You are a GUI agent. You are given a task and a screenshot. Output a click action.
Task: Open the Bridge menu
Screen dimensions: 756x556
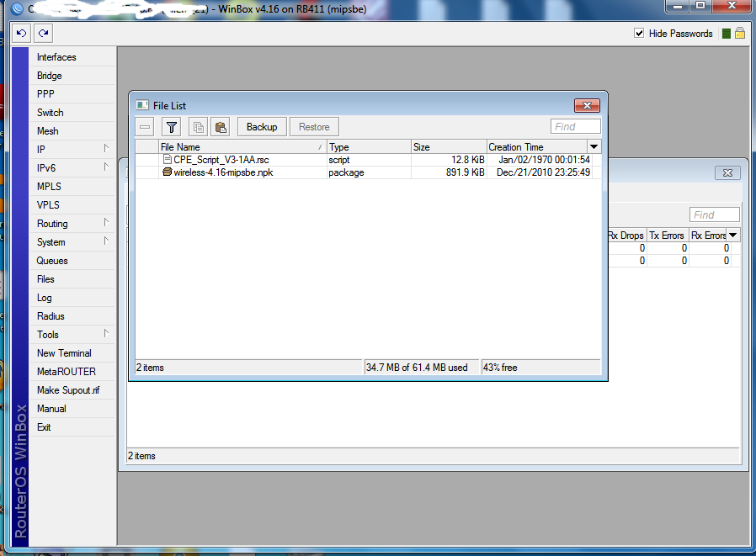point(72,76)
